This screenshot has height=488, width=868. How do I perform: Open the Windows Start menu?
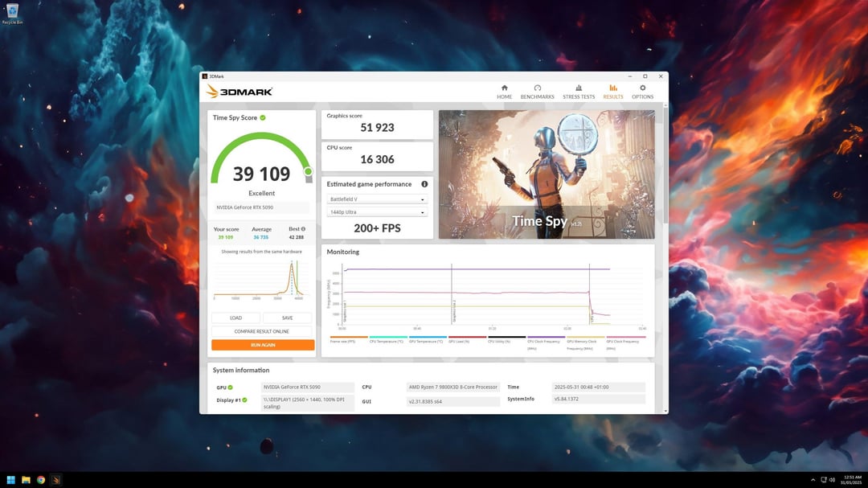pos(10,480)
